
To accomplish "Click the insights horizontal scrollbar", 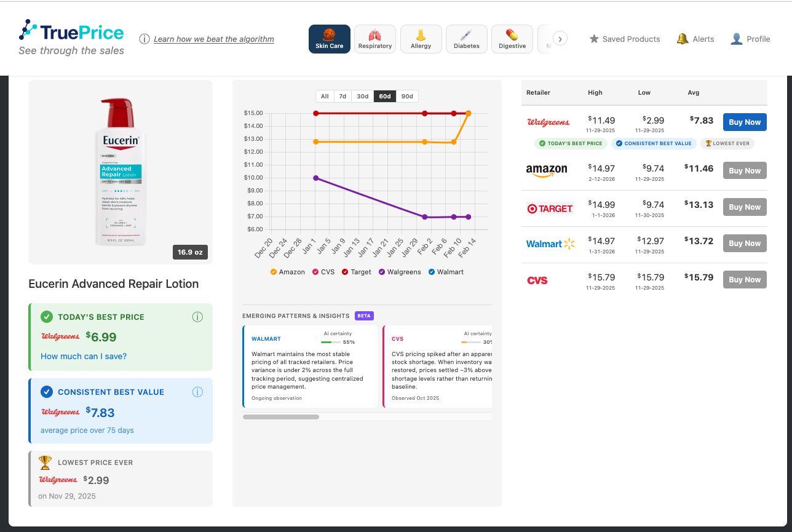I will click(281, 417).
